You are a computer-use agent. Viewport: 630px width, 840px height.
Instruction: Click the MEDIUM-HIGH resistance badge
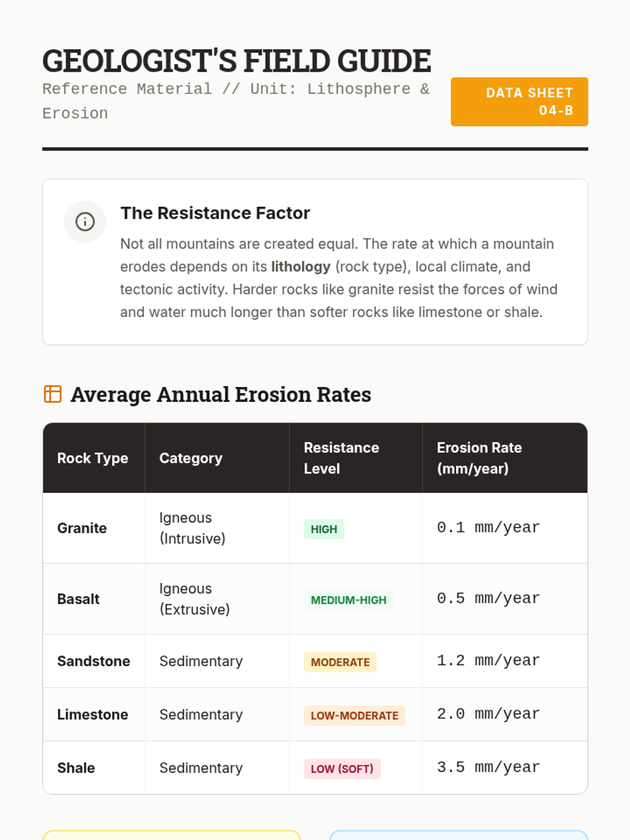(x=348, y=600)
